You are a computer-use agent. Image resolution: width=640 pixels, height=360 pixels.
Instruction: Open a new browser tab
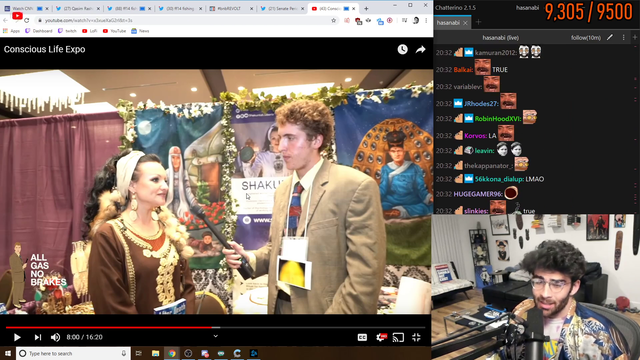point(366,8)
